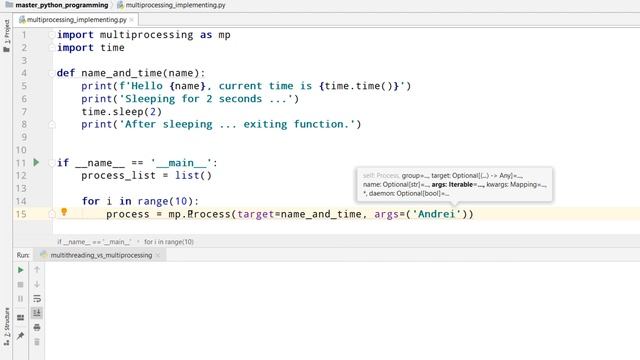Viewport: 640px width, 360px height.
Task: Restore layout icon in Run panel
Action: pos(20,318)
